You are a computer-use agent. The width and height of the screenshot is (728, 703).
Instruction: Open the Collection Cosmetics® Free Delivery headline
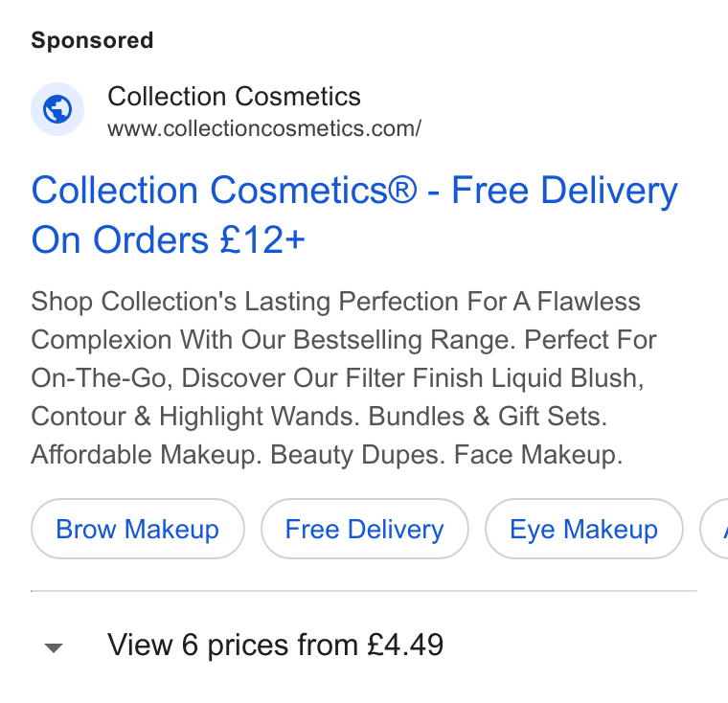coord(354,215)
